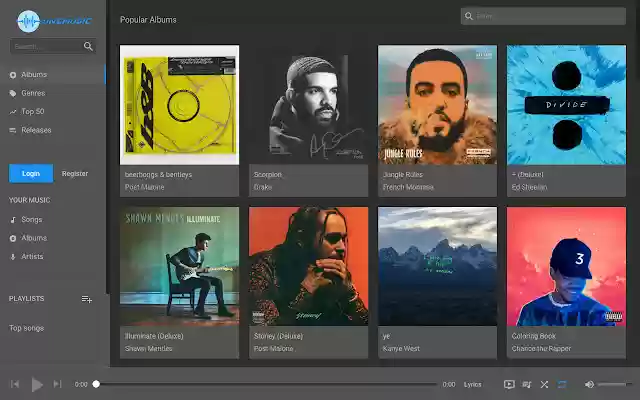This screenshot has width=640, height=400.
Task: Click the artist name Ed Sheeran
Action: (x=529, y=187)
